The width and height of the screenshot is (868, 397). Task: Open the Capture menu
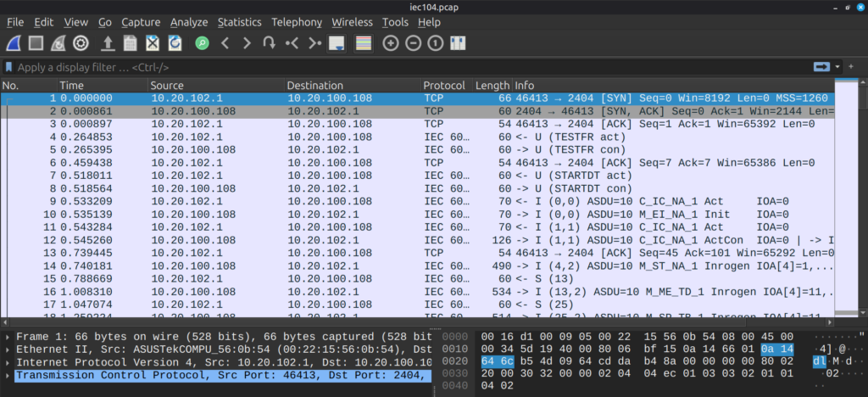point(141,22)
